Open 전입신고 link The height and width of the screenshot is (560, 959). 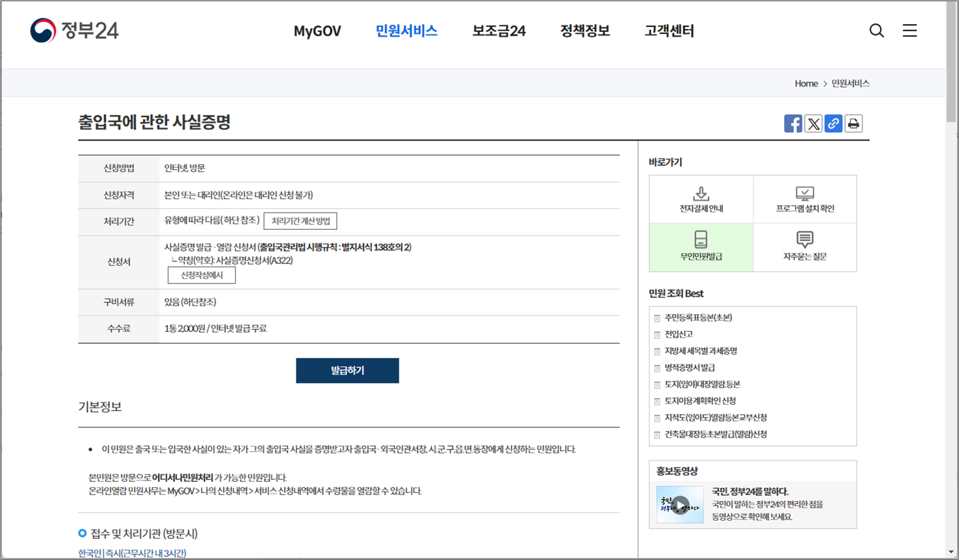679,334
